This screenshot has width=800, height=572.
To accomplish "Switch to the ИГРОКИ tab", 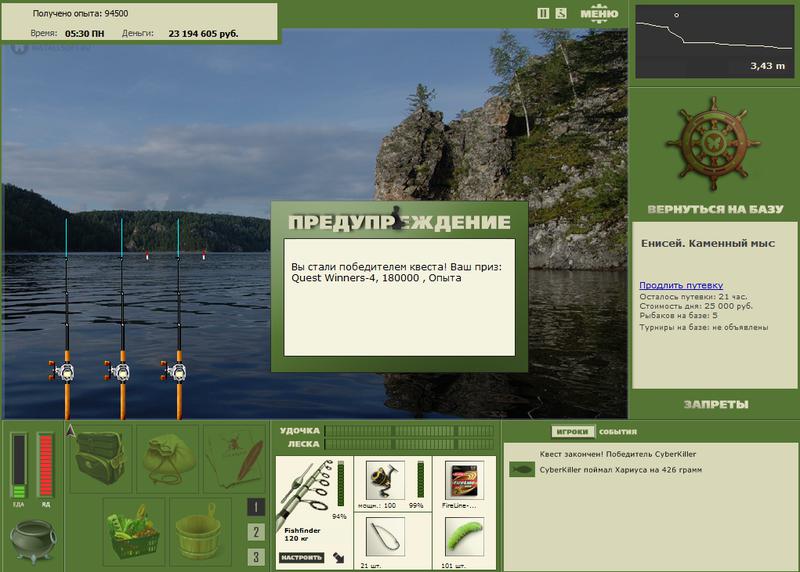I will point(572,432).
